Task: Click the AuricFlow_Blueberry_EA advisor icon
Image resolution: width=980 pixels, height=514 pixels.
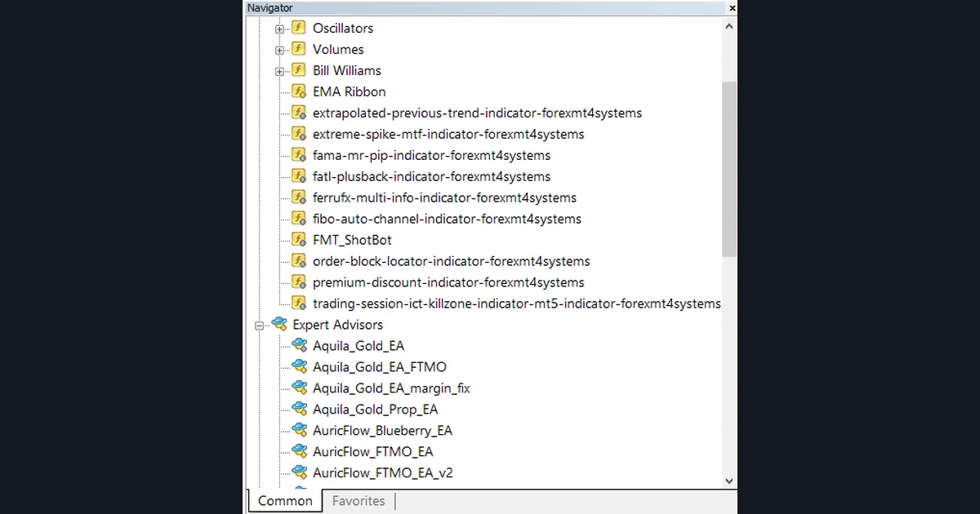Action: [300, 431]
